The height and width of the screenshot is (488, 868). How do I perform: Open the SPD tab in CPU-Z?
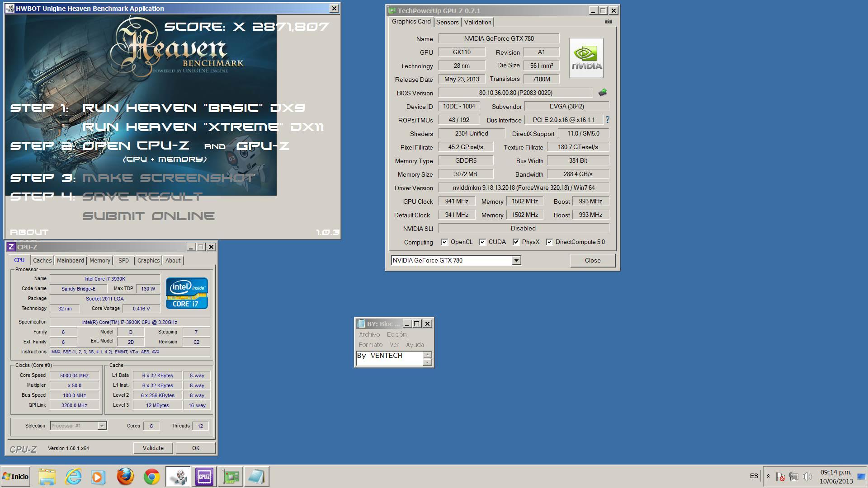pos(123,260)
